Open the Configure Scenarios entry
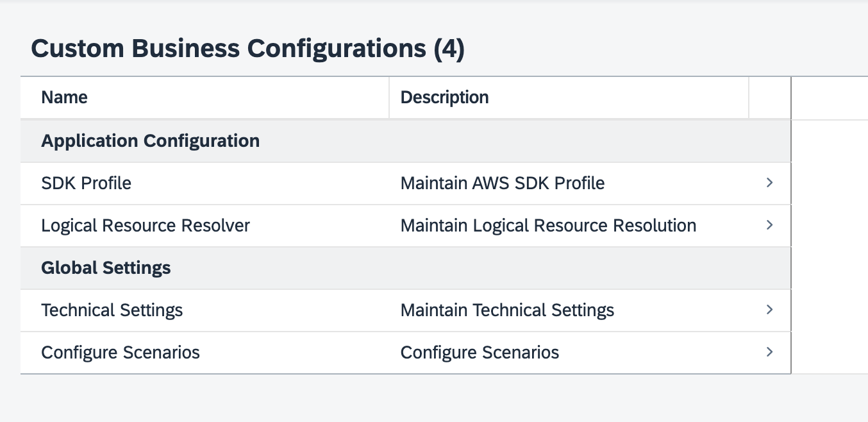868x422 pixels. coord(120,352)
